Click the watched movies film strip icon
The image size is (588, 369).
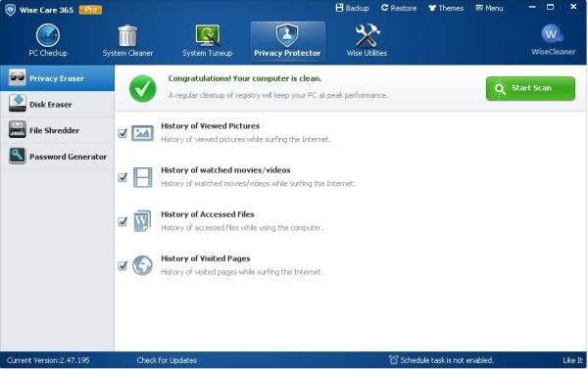(x=143, y=177)
